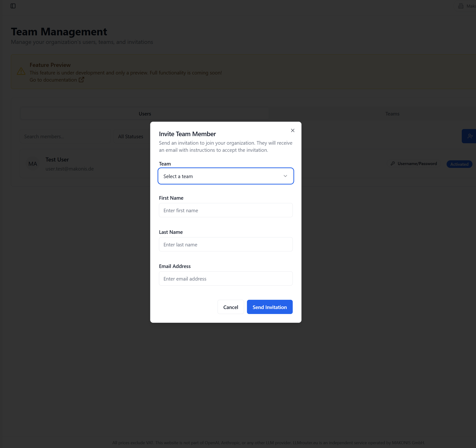Click the chevron arrow in the team selector

(285, 176)
